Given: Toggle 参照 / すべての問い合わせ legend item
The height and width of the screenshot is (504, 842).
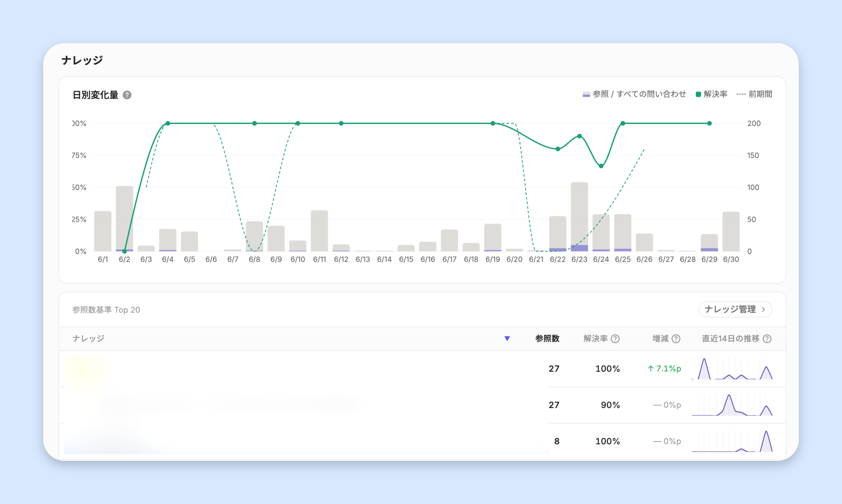Looking at the screenshot, I should coord(634,94).
